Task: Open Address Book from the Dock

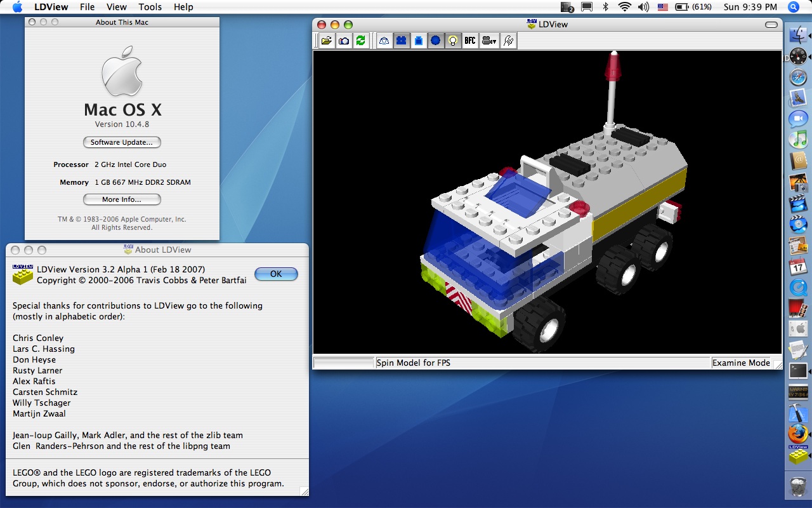Action: pos(798,160)
